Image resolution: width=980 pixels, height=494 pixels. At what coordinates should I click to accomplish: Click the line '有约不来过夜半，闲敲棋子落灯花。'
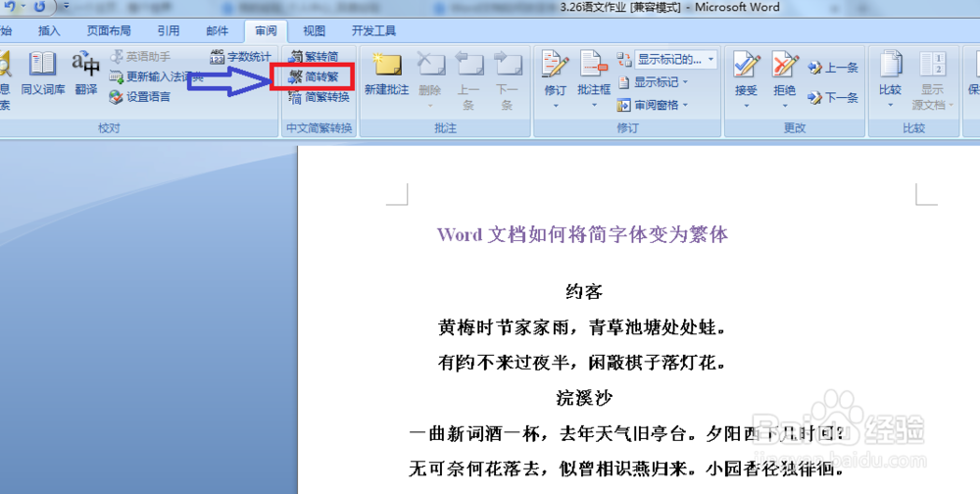pyautogui.click(x=582, y=362)
